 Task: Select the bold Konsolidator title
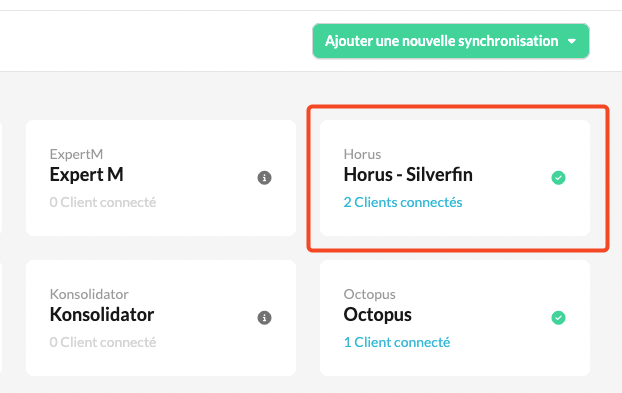102,314
